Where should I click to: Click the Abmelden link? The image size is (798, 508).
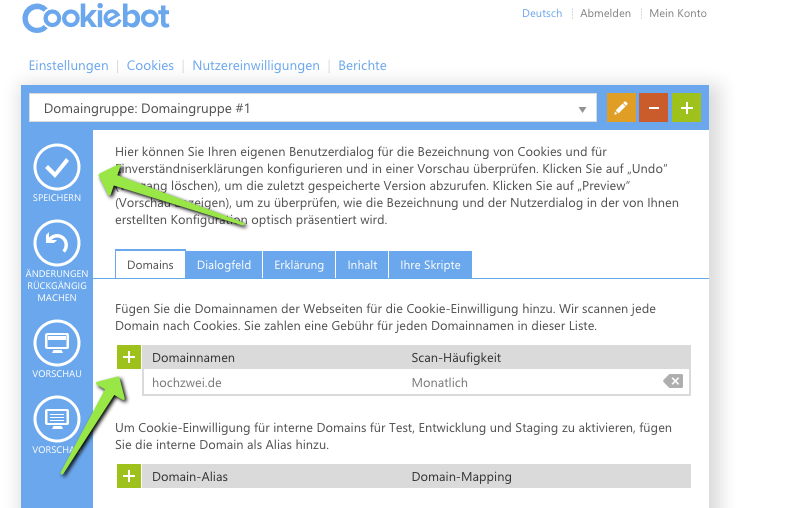click(x=605, y=14)
